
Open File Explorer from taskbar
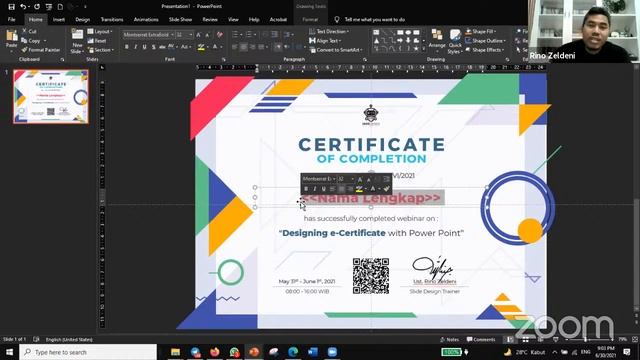176,352
